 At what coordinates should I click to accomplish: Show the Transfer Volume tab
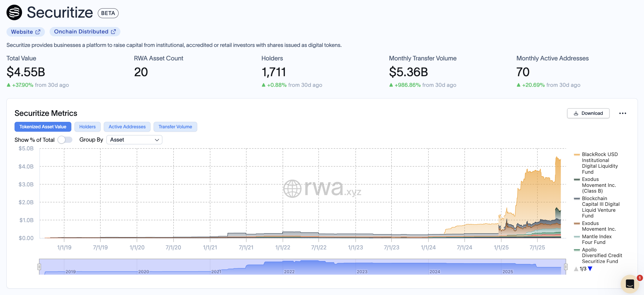pyautogui.click(x=175, y=127)
